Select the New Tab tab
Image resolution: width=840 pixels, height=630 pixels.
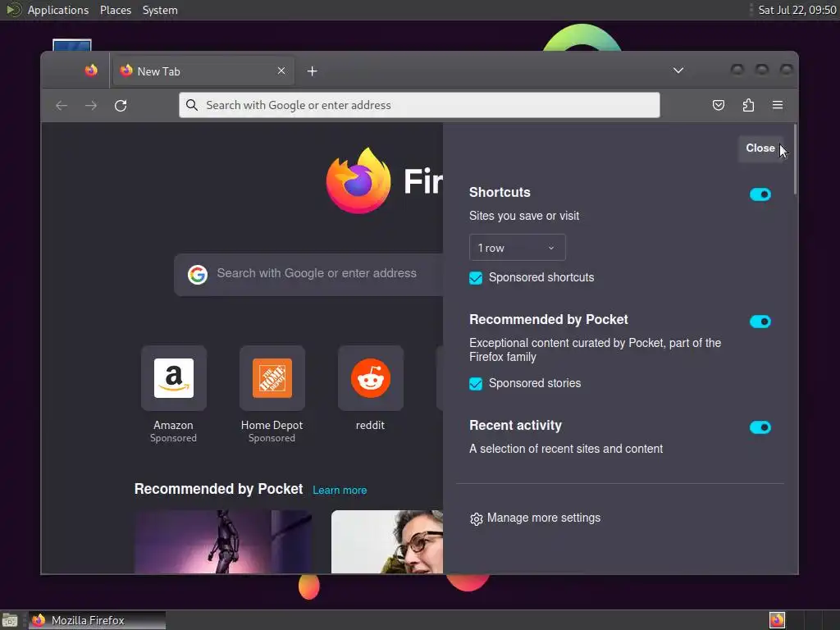[x=203, y=71]
